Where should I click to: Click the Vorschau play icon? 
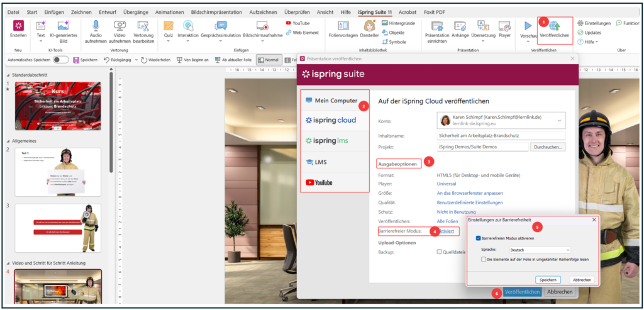pos(528,26)
